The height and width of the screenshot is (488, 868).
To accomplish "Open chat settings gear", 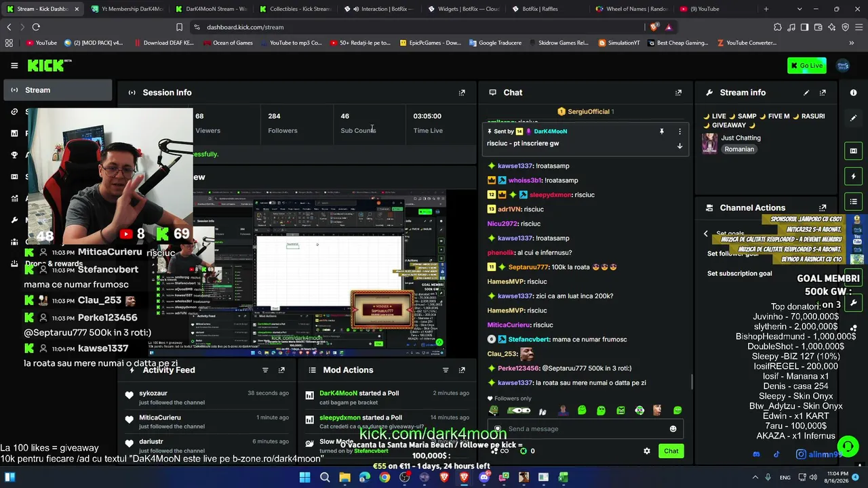I will pyautogui.click(x=646, y=451).
